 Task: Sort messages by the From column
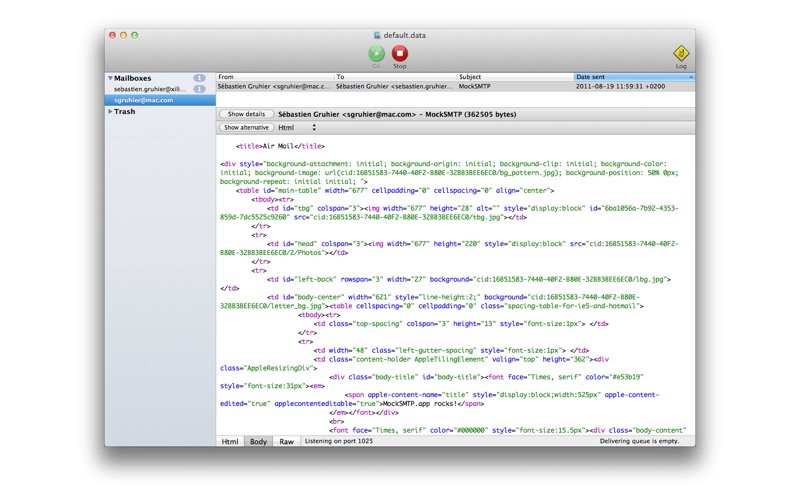point(275,77)
